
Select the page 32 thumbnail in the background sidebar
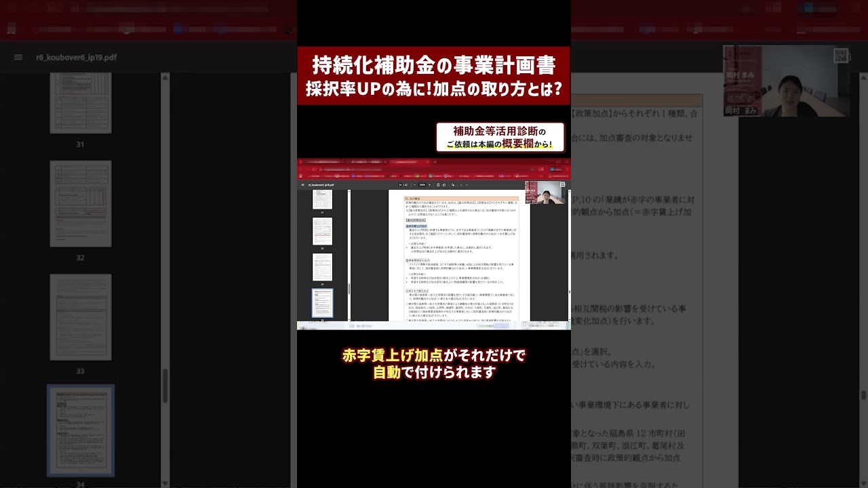point(80,204)
